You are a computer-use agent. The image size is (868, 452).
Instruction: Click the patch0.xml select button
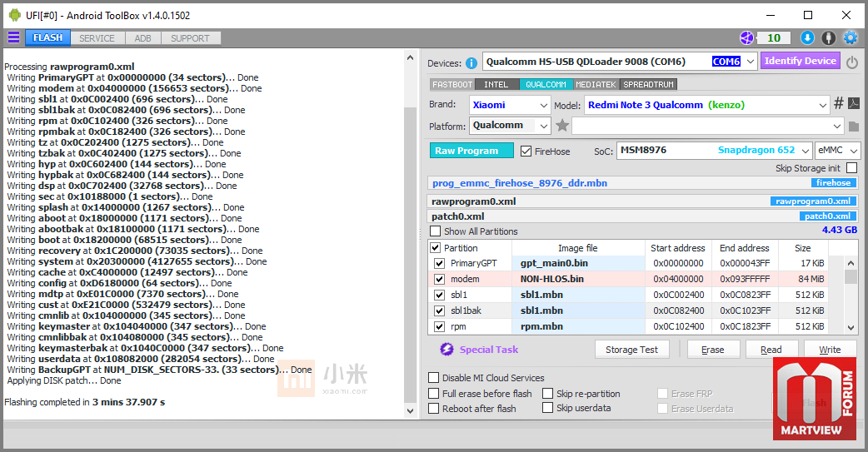827,216
